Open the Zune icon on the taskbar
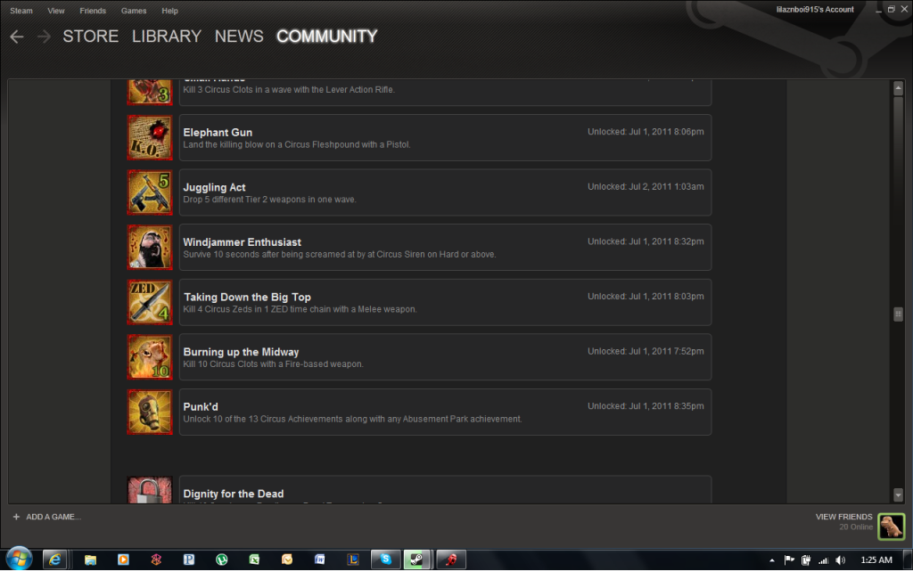 click(156, 559)
